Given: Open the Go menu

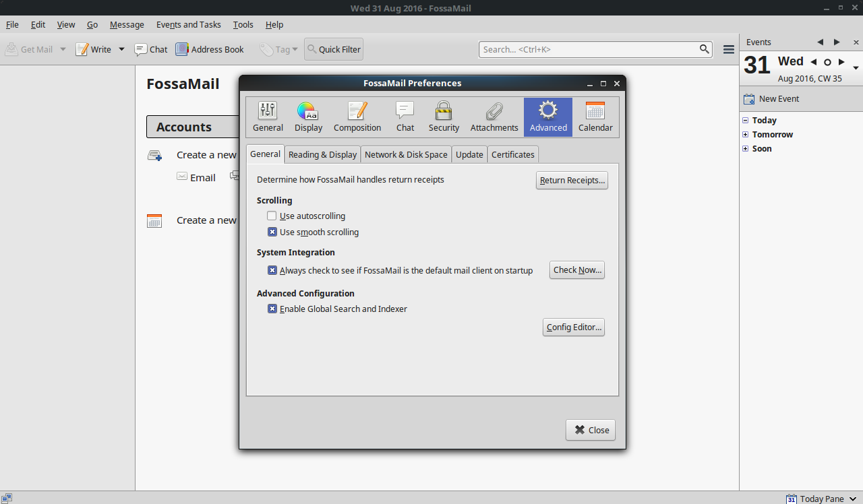Looking at the screenshot, I should (92, 24).
